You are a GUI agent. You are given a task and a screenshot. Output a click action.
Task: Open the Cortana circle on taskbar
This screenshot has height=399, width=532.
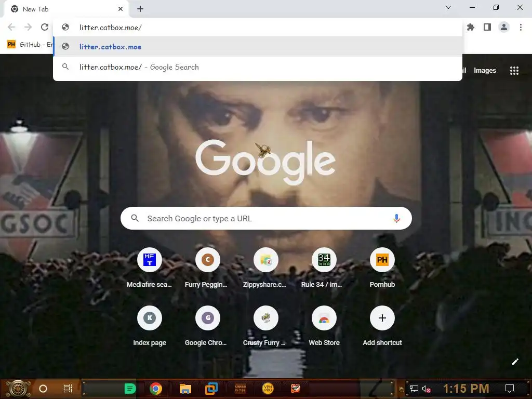43,389
